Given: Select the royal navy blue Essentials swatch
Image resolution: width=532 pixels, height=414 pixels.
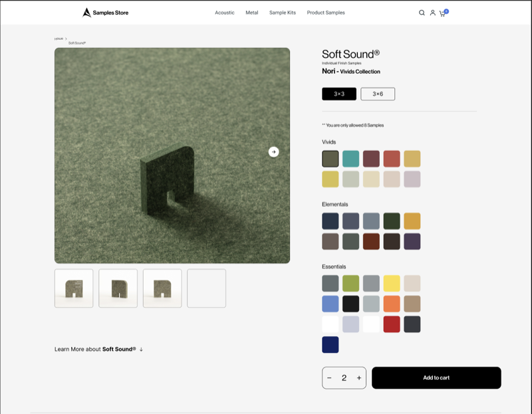Looking at the screenshot, I should click(x=330, y=344).
